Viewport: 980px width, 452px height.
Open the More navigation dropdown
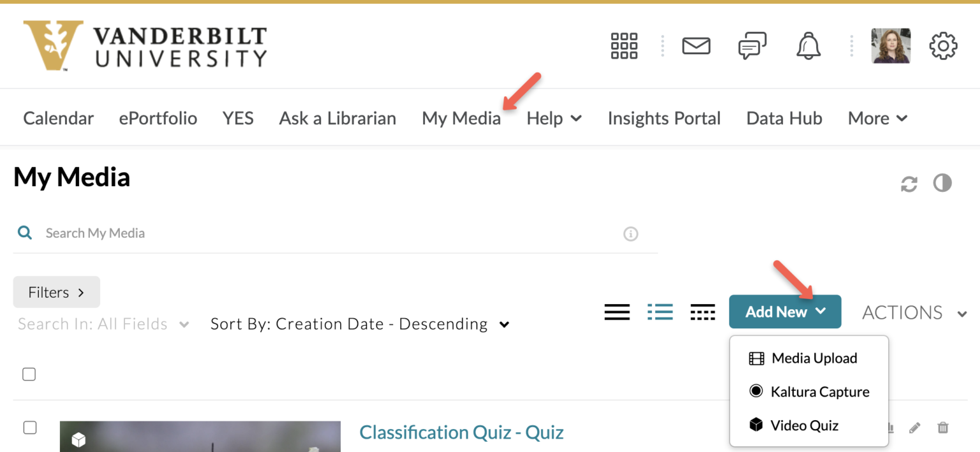pyautogui.click(x=877, y=118)
